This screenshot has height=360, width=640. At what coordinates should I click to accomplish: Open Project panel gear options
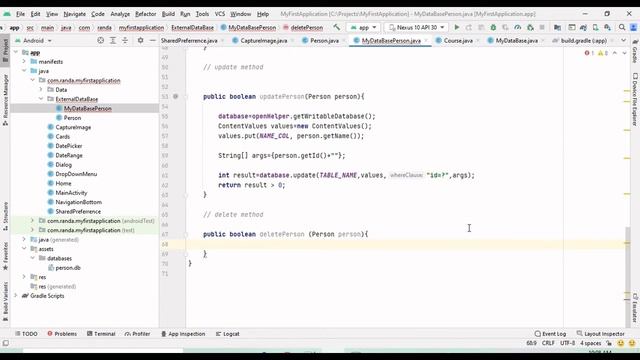click(x=140, y=40)
